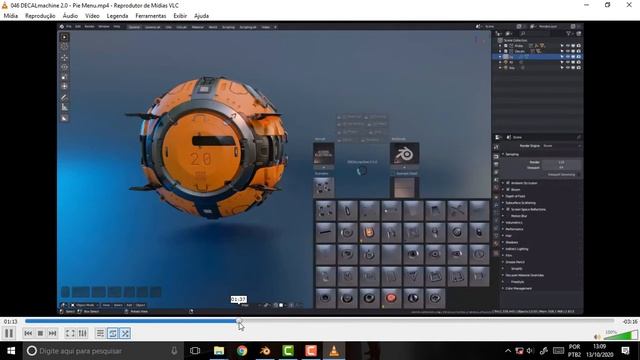640x360 pixels.
Task: Show the VLC playlist
Action: coord(100,333)
